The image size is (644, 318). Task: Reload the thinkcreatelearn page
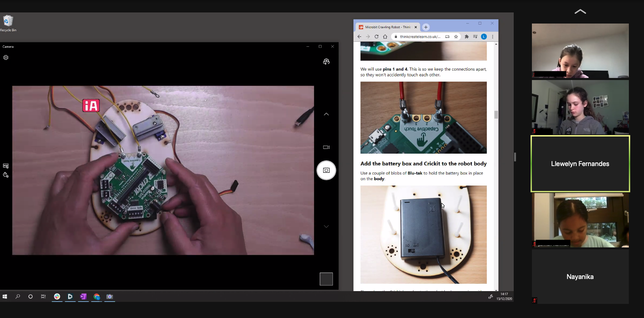376,37
